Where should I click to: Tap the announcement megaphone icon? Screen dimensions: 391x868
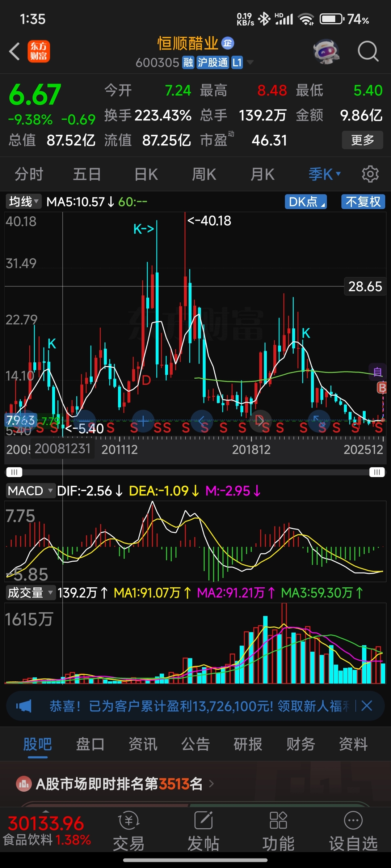[x=24, y=706]
